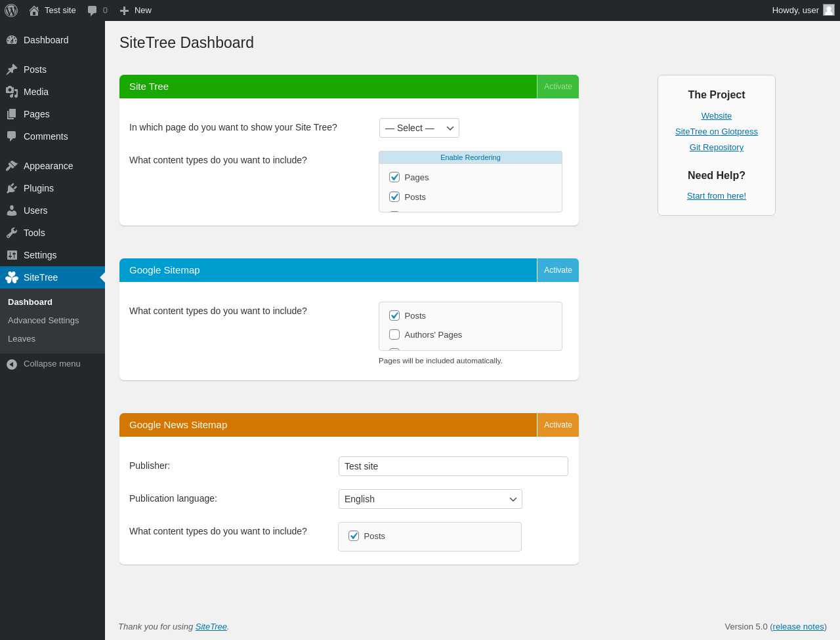
Task: Open the Settings menu item
Action: click(x=52, y=255)
